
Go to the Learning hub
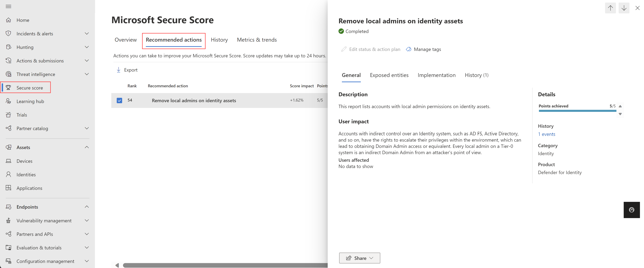click(31, 101)
